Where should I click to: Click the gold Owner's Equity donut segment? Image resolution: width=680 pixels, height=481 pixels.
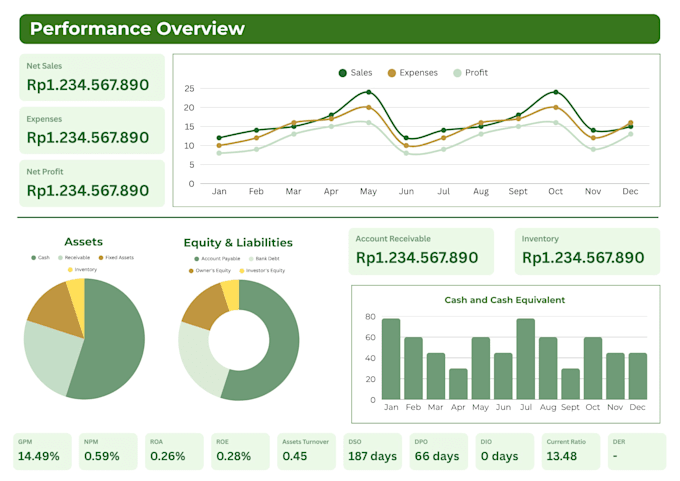(204, 308)
